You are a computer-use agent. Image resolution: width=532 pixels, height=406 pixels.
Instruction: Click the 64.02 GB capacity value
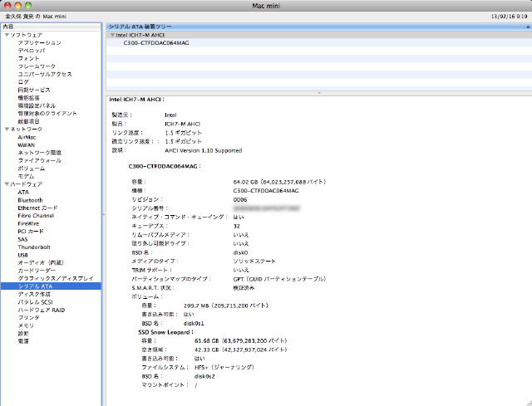click(x=279, y=182)
